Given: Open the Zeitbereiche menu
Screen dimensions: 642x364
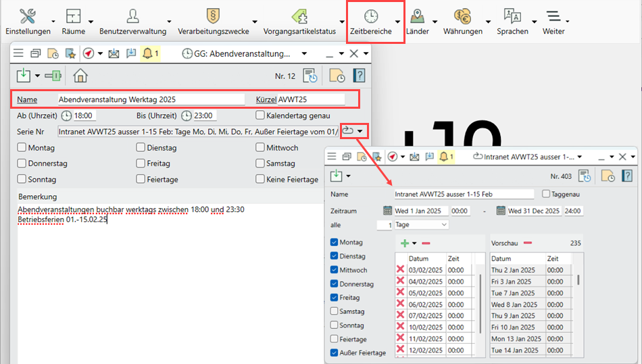Looking at the screenshot, I should pos(371,21).
